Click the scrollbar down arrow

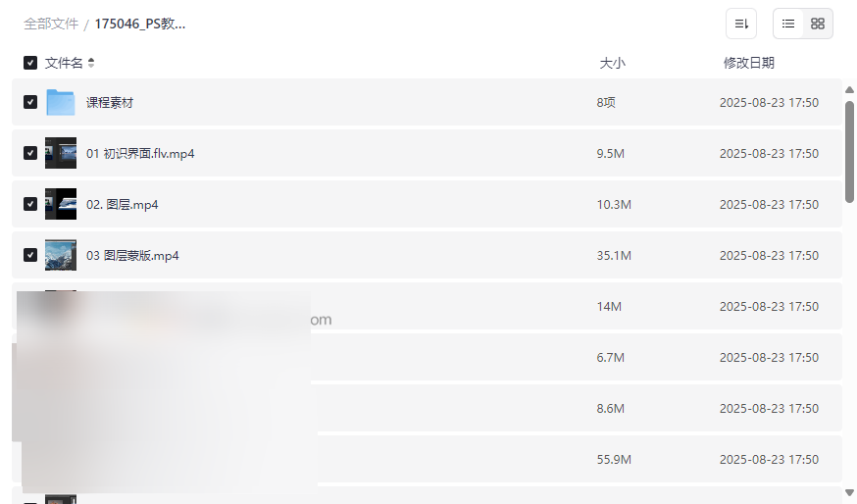point(849,492)
